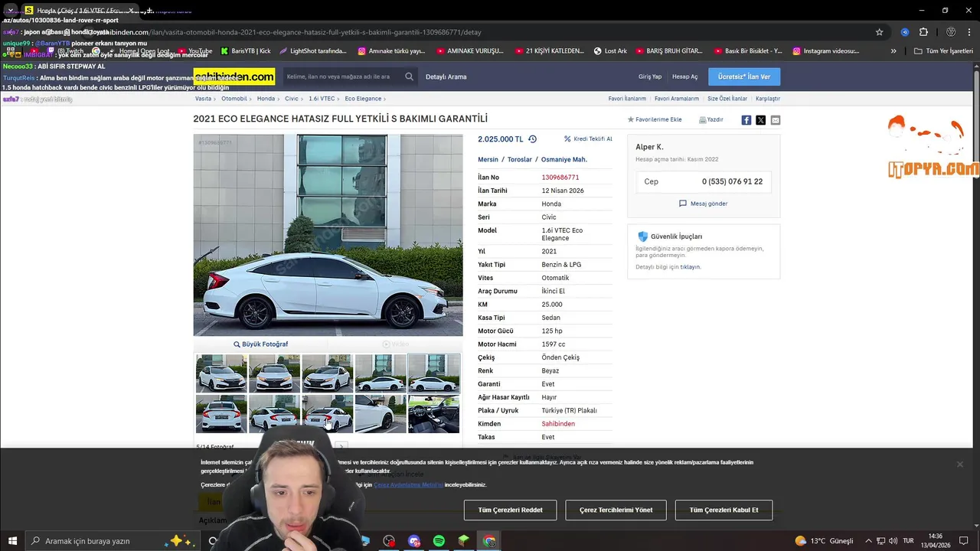Open the 21 KİŞİYİ KATLEDEN YouTube bookmark
Image resolution: width=980 pixels, height=551 pixels.
tap(549, 51)
